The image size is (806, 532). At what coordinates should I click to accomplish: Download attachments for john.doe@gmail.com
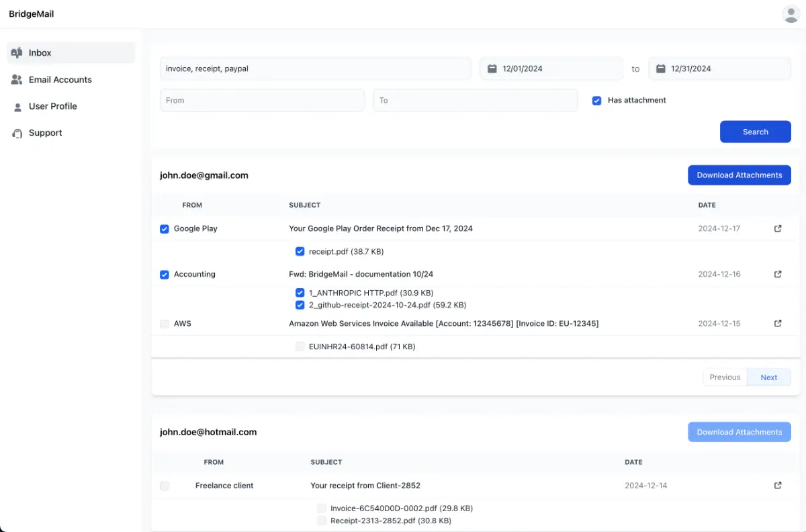[x=739, y=175]
